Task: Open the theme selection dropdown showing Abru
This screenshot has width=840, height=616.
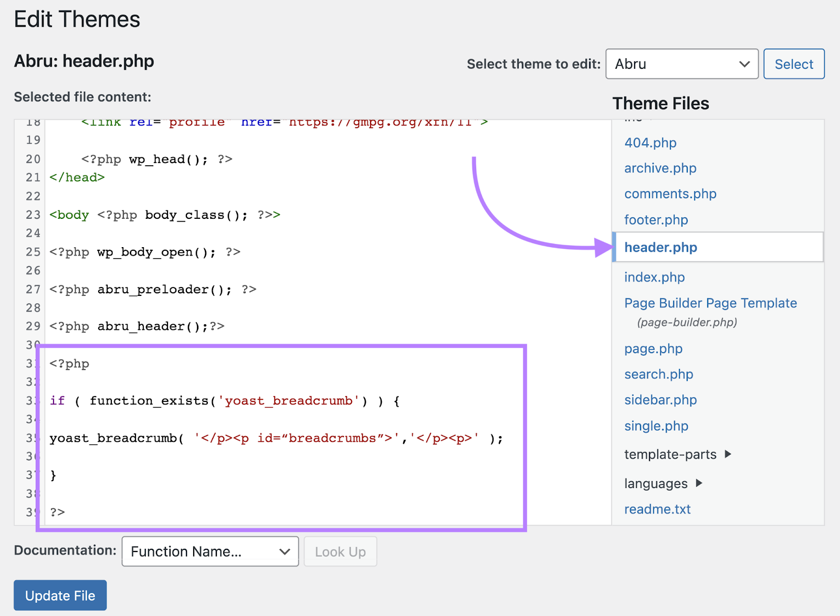Action: (681, 64)
